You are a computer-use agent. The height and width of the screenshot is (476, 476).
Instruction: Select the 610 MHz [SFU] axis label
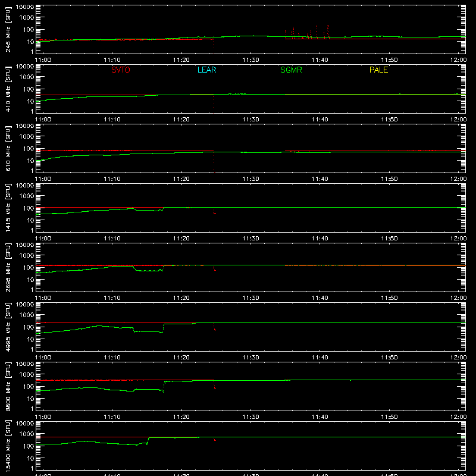[8, 149]
